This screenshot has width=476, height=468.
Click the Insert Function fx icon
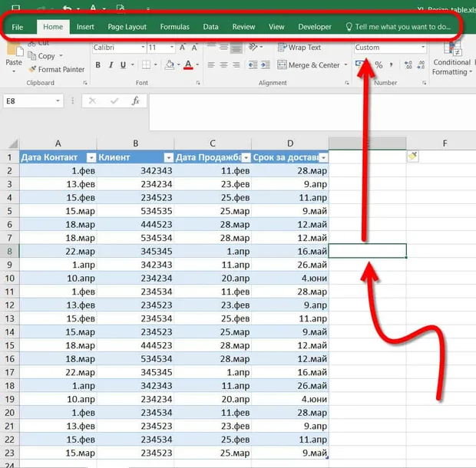tap(135, 101)
